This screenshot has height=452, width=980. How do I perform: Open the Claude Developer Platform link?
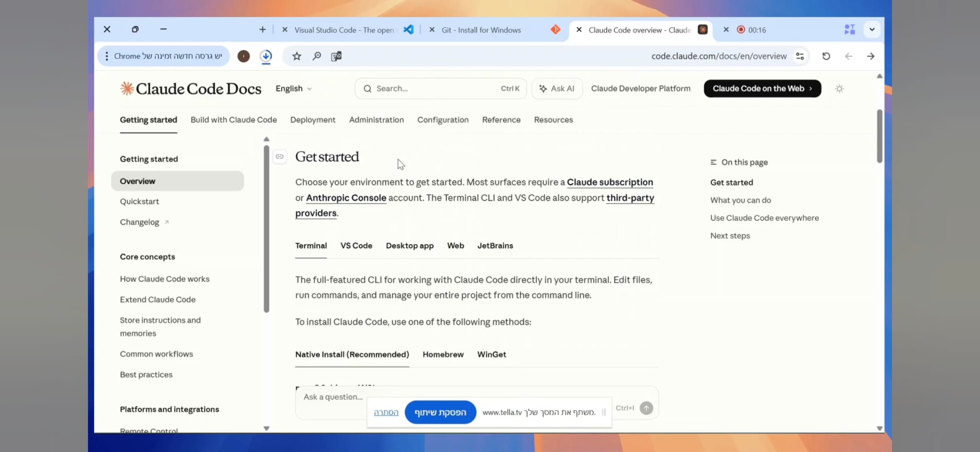[641, 88]
